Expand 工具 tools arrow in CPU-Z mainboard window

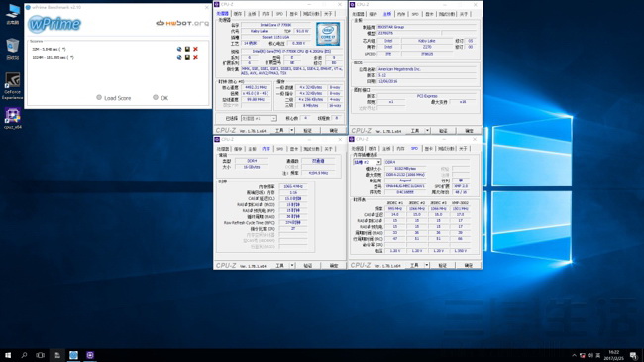tap(428, 131)
